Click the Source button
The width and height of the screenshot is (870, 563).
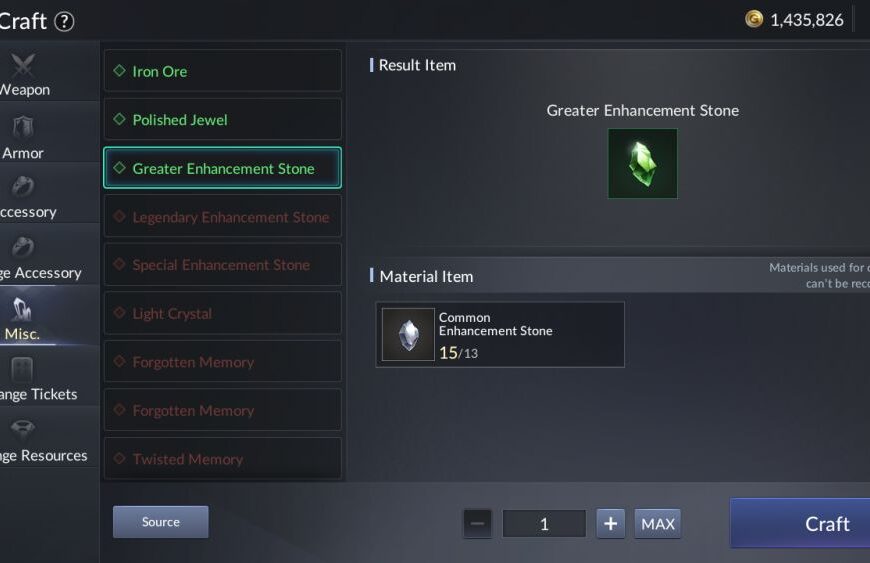pyautogui.click(x=161, y=522)
